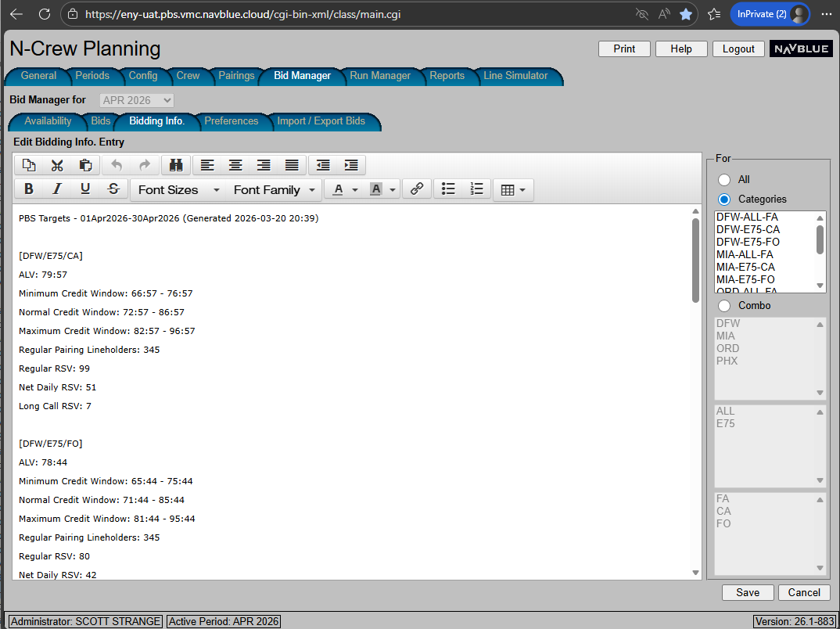The image size is (840, 629).
Task: Select the Combo radio button
Action: 724,306
